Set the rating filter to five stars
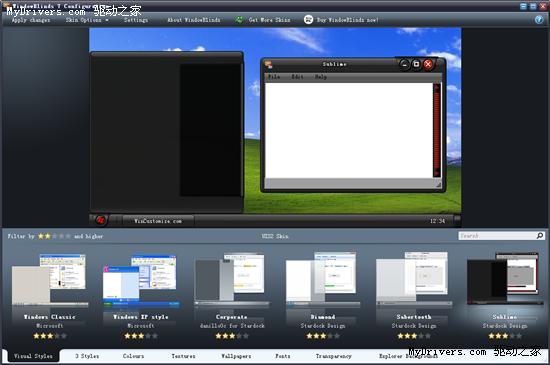Screen dimensions: 550x365 [x=68, y=236]
